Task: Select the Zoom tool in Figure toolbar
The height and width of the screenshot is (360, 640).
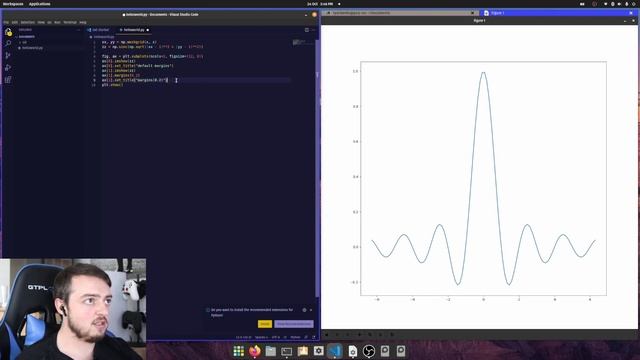Action: pos(370,334)
